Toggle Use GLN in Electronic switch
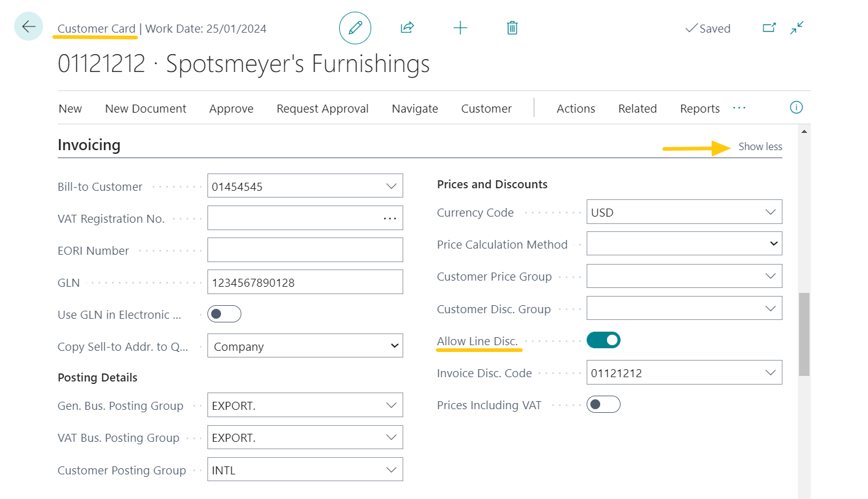The width and height of the screenshot is (868, 499). [224, 314]
